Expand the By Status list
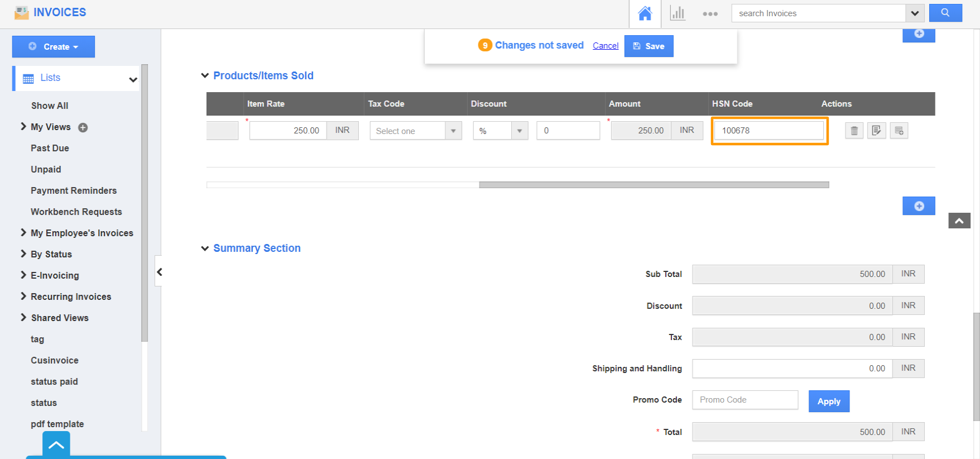This screenshot has height=459, width=980. [x=23, y=254]
